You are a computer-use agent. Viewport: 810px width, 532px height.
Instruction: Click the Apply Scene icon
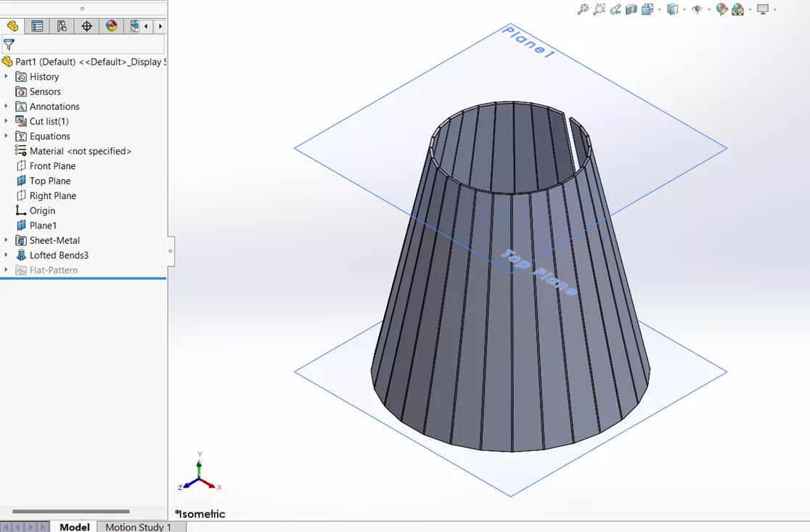[737, 9]
